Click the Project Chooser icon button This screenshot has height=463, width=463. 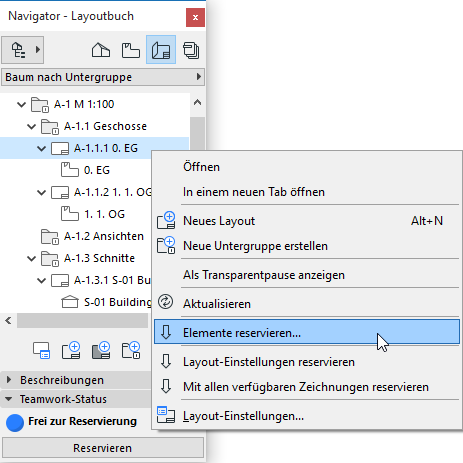pos(22,50)
